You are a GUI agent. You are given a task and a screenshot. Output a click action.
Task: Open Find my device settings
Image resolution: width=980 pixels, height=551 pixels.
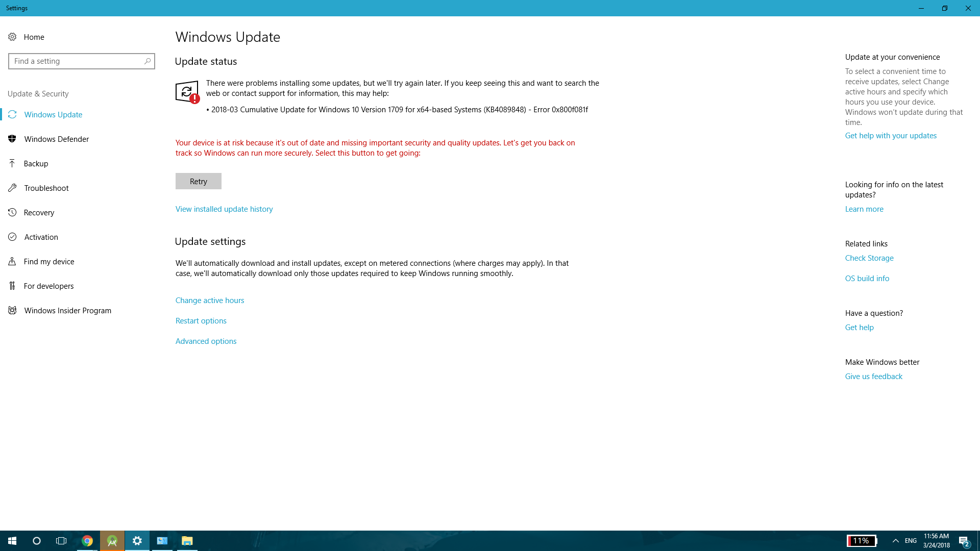tap(49, 261)
